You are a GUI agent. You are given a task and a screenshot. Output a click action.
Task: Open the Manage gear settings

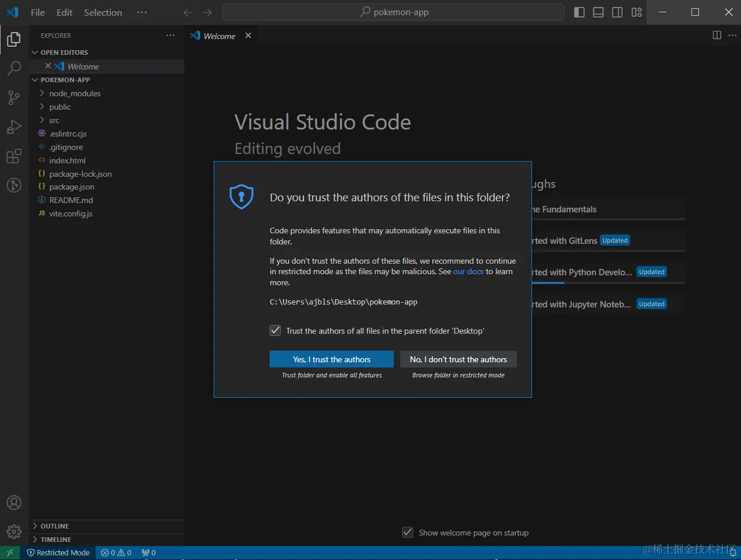click(x=14, y=531)
